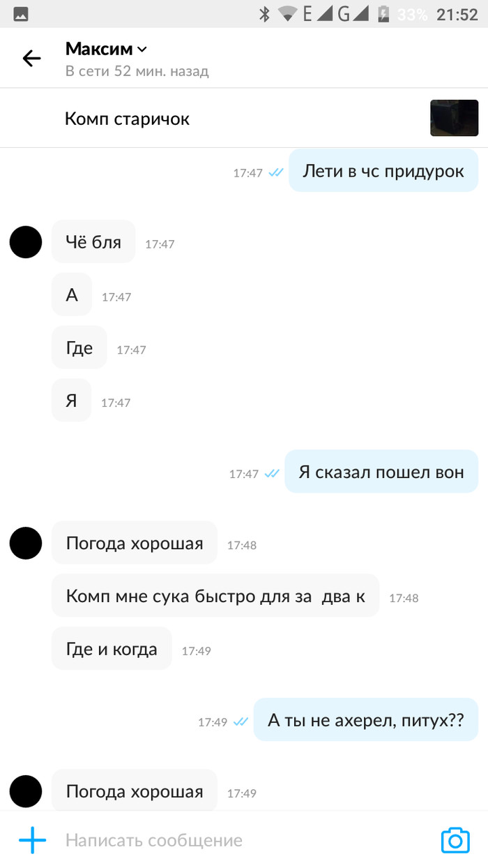Tap the "Где и когда" message bubble
Image resolution: width=488 pixels, height=868 pixels.
[112, 649]
